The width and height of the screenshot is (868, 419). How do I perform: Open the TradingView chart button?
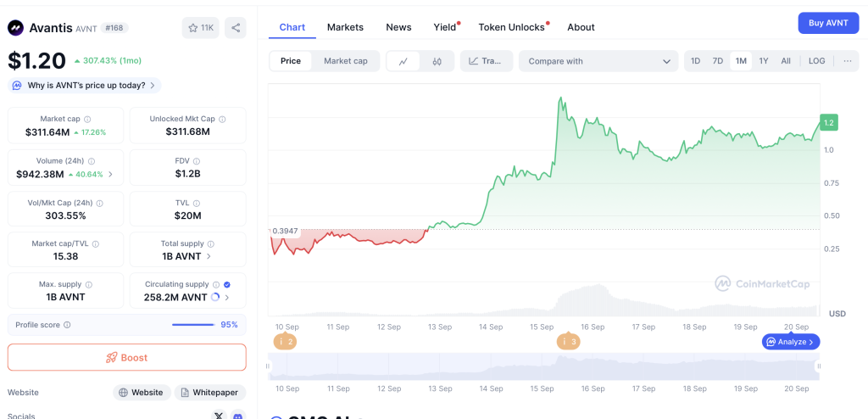pyautogui.click(x=486, y=61)
